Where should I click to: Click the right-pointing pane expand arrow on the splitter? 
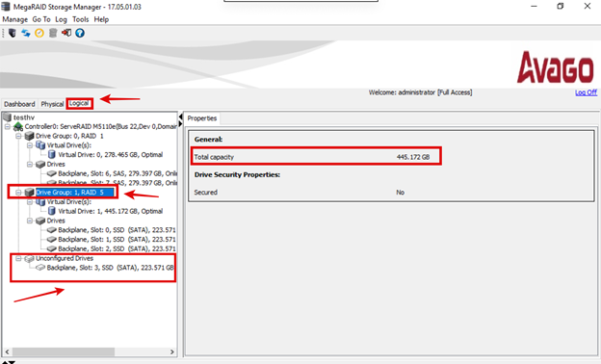pyautogui.click(x=180, y=123)
